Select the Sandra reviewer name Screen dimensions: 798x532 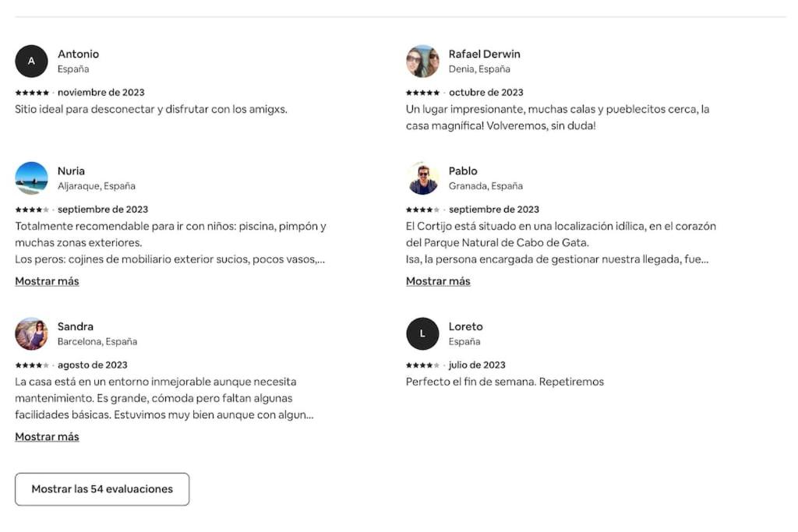[76, 326]
